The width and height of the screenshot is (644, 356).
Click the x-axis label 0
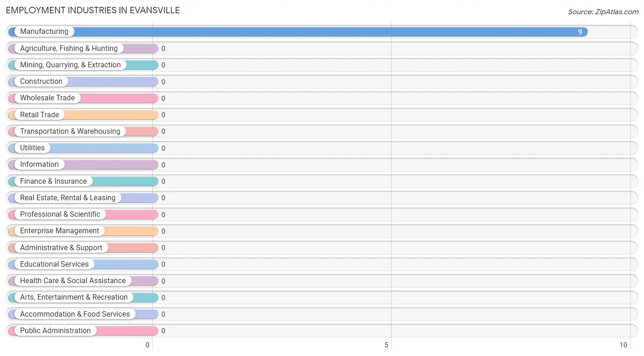147,345
